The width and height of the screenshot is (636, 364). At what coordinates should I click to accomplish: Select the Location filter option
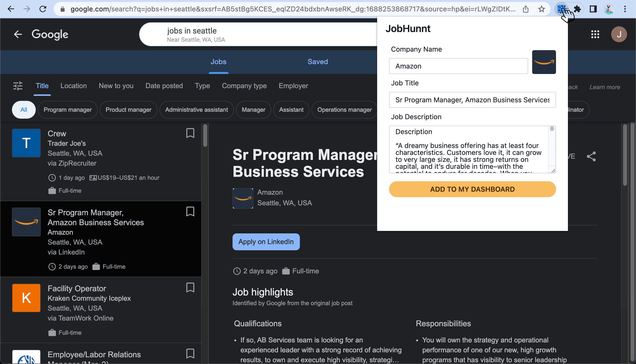[x=74, y=86]
